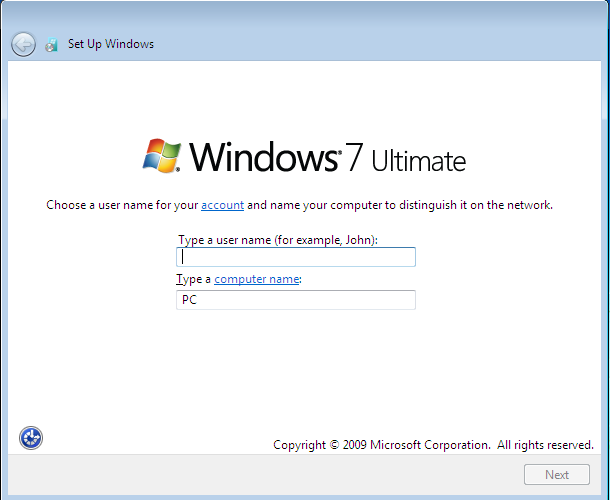Click the "Type a user name (for example, John):" label
The image size is (610, 500).
coord(278,240)
